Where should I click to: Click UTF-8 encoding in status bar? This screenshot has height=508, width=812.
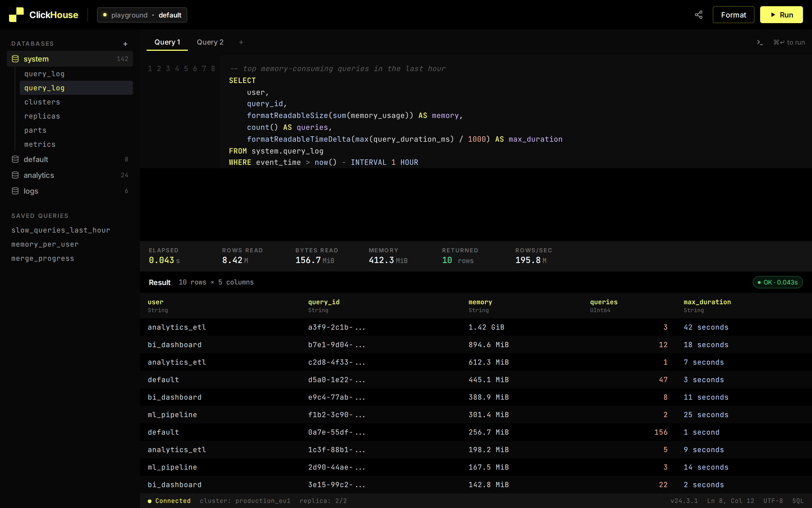pyautogui.click(x=773, y=501)
